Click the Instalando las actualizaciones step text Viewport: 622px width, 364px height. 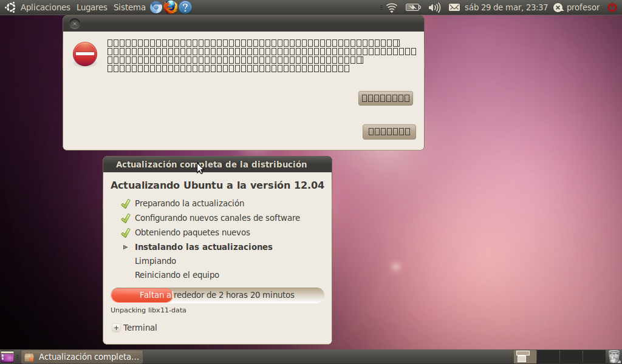coord(204,247)
